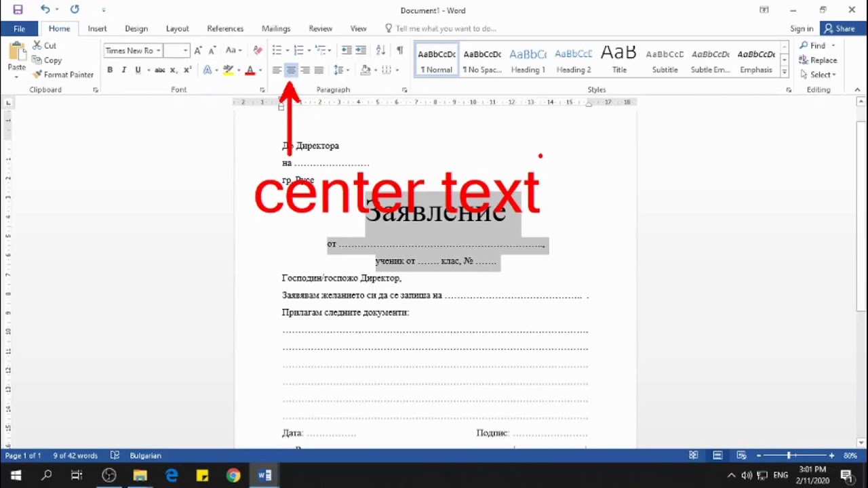The height and width of the screenshot is (488, 868).
Task: Toggle italic formatting
Action: [x=123, y=70]
